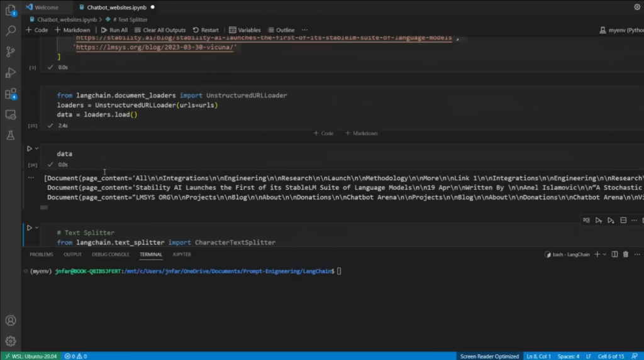The image size is (644, 360).
Task: Split the terminal pane
Action: coord(614,254)
